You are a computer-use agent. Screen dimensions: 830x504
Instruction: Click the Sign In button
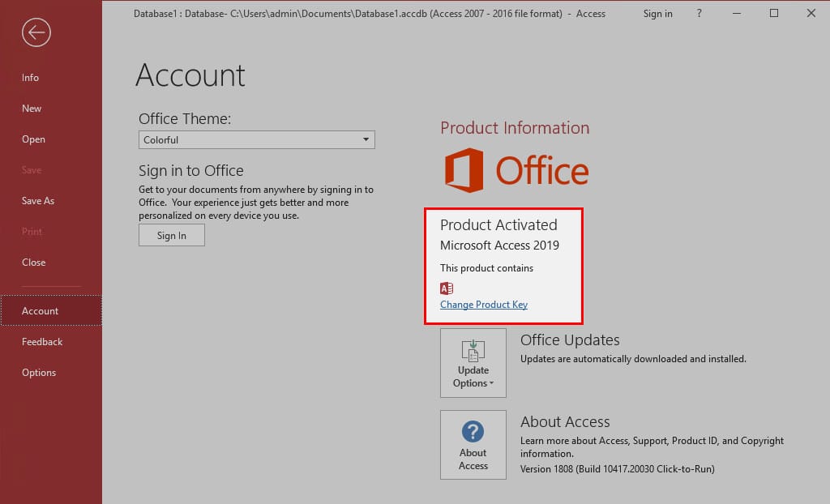coord(172,236)
